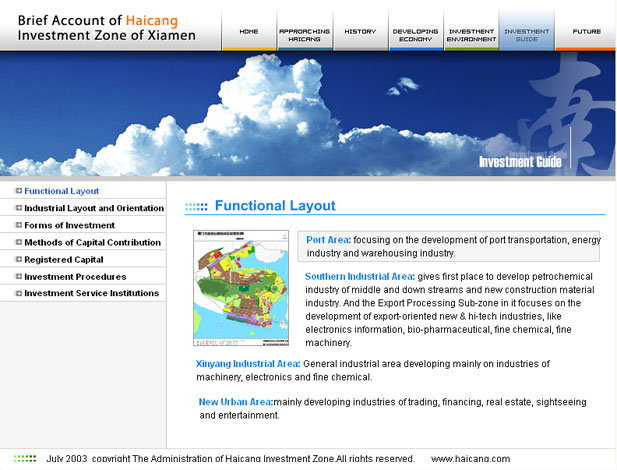
Task: Click the bullet icon next to Investment Procedures
Action: click(18, 276)
